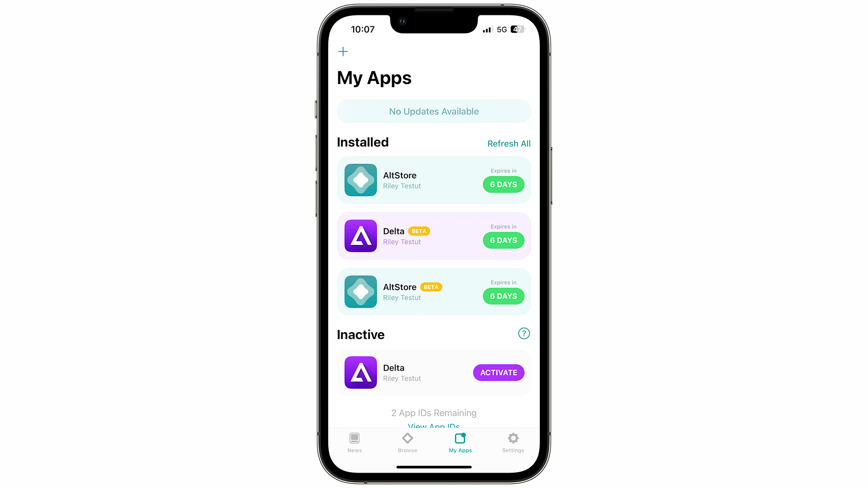Open Settings tab
The width and height of the screenshot is (868, 488).
513,443
